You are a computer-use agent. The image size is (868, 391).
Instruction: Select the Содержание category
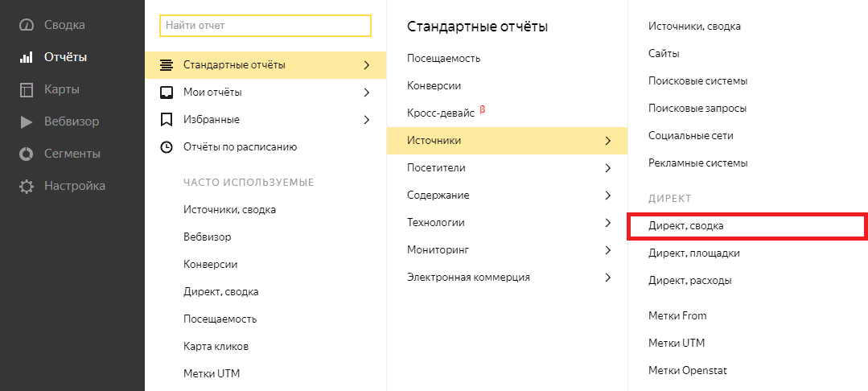(438, 195)
